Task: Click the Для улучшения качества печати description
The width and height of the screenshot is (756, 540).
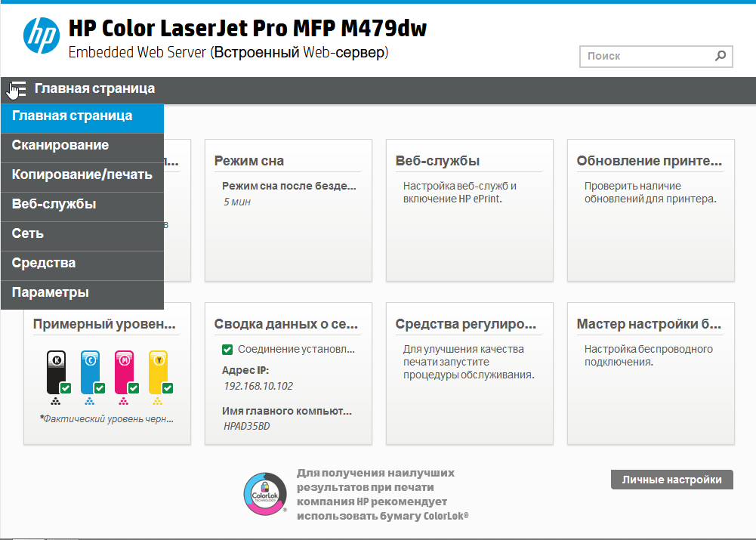Action: [x=469, y=362]
